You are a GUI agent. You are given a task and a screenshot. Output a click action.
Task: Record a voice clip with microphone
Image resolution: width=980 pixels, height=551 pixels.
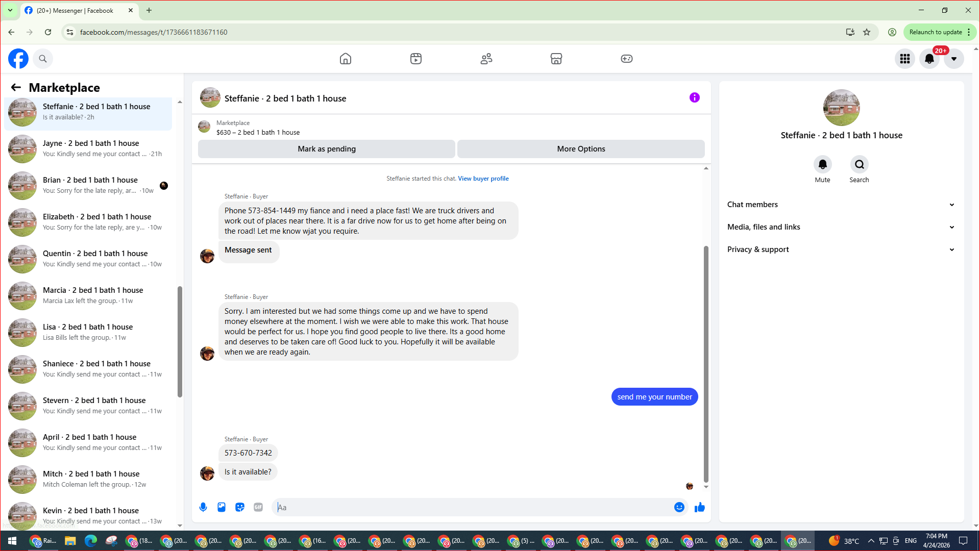click(203, 507)
